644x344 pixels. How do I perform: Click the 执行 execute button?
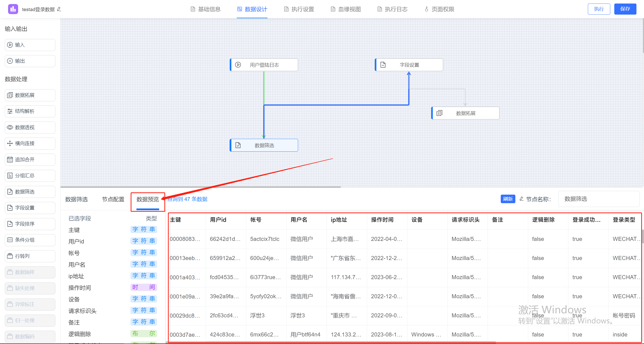(599, 9)
